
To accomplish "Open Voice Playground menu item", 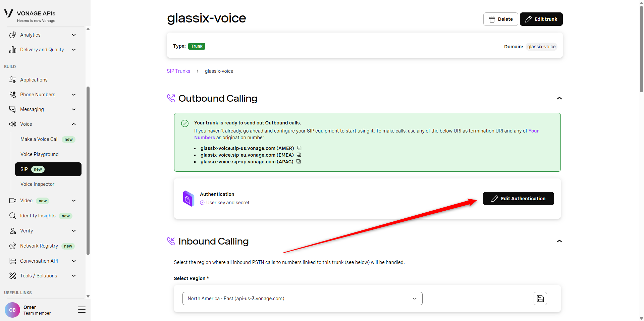I will tap(48, 154).
